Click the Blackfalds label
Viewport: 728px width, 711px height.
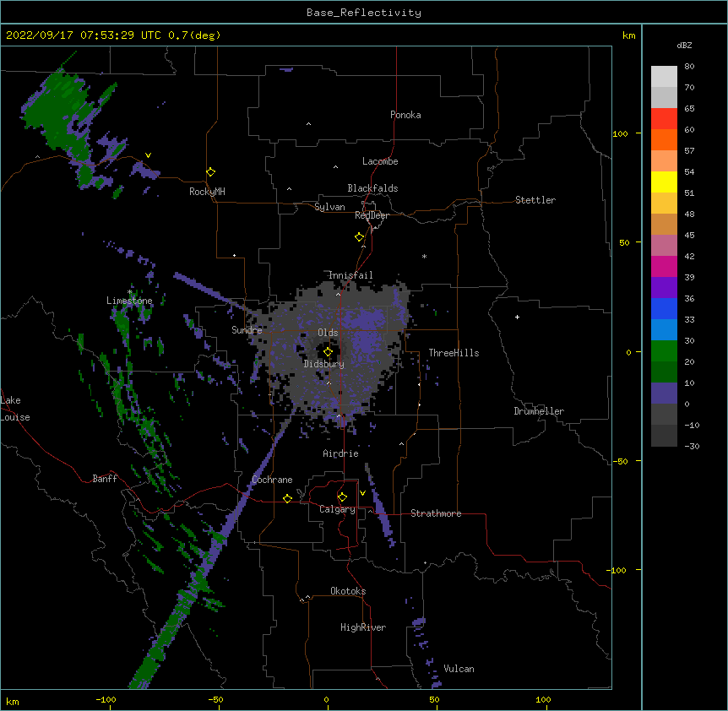click(x=372, y=188)
